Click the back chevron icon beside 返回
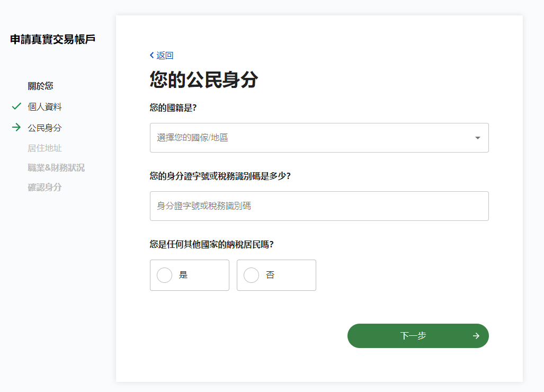This screenshot has width=544, height=392. pyautogui.click(x=152, y=55)
